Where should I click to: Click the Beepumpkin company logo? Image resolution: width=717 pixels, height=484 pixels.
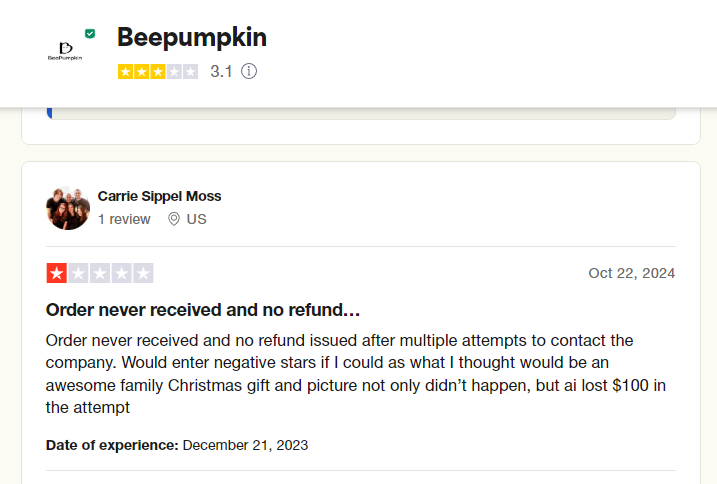point(65,51)
